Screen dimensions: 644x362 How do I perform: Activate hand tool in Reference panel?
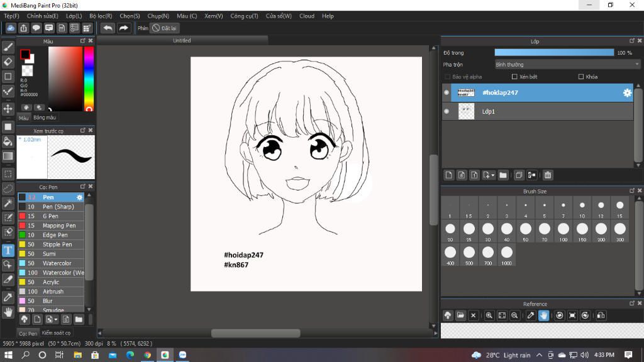[543, 315]
